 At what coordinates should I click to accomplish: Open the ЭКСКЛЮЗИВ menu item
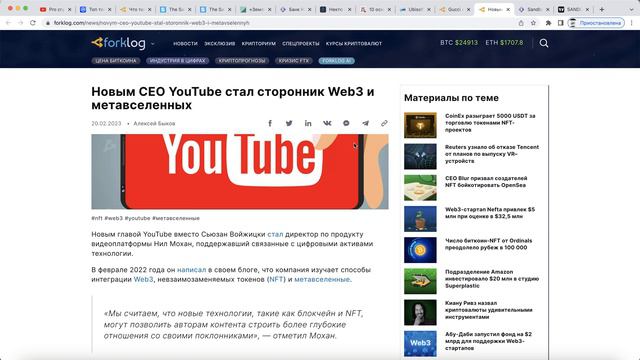(x=220, y=43)
